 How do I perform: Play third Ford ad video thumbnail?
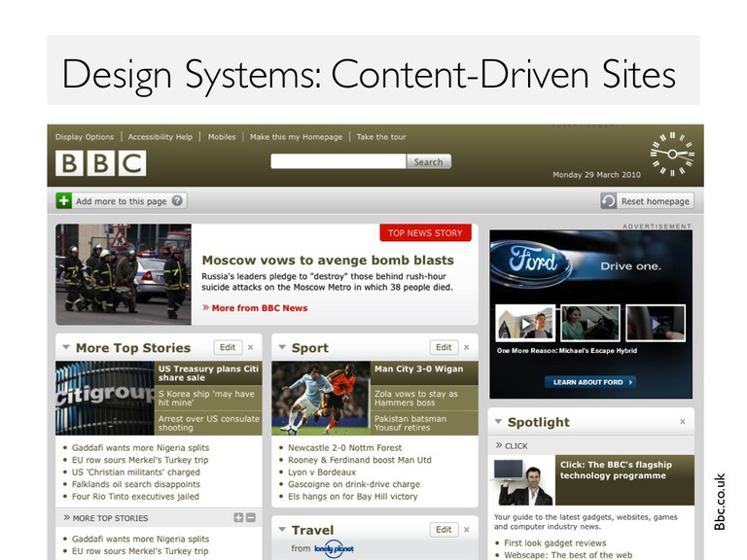point(656,323)
